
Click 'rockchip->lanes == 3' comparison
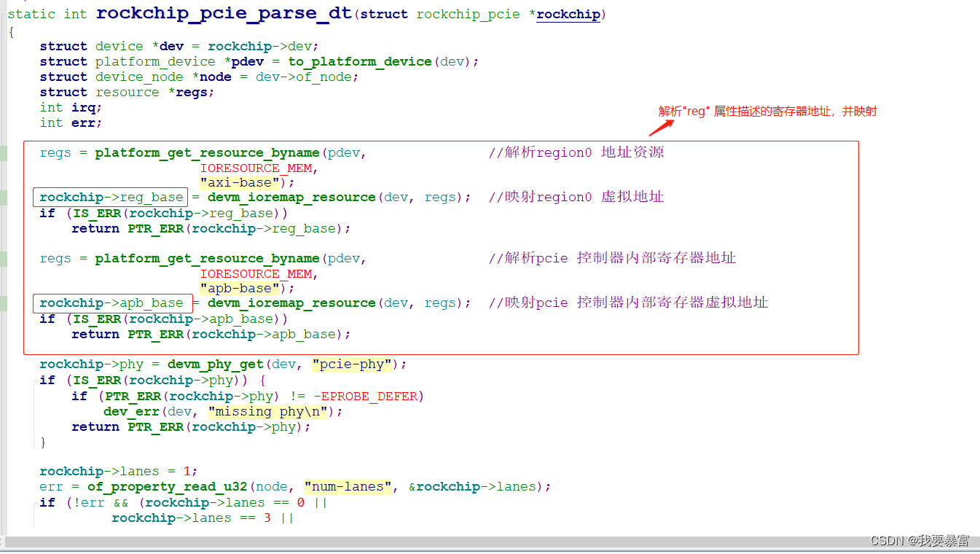(x=192, y=518)
